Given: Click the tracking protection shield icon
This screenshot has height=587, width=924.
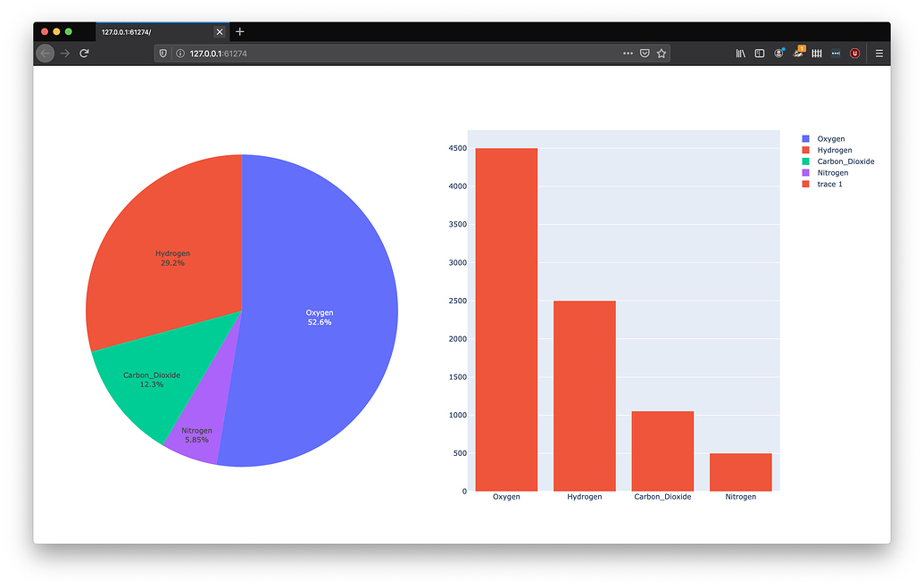Looking at the screenshot, I should (x=163, y=53).
